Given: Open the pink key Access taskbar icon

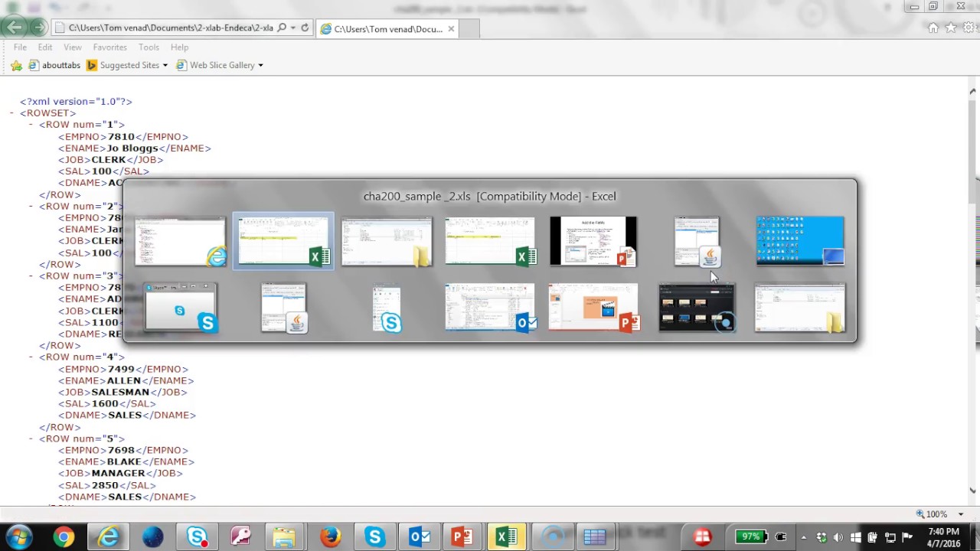Looking at the screenshot, I should 240,537.
